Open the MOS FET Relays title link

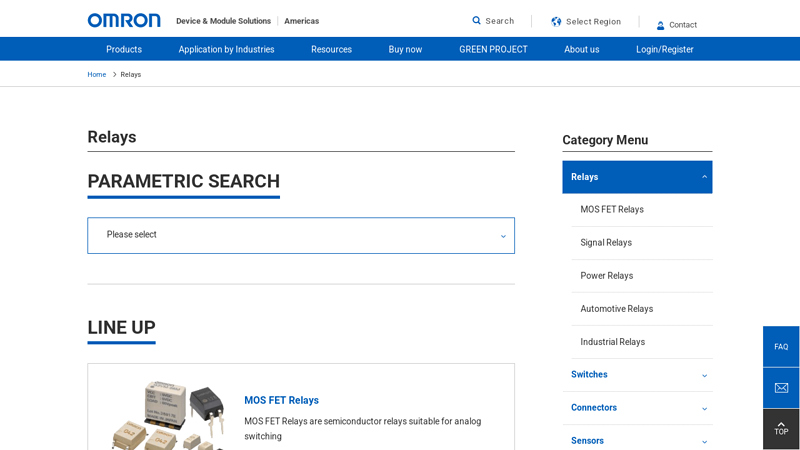point(281,400)
